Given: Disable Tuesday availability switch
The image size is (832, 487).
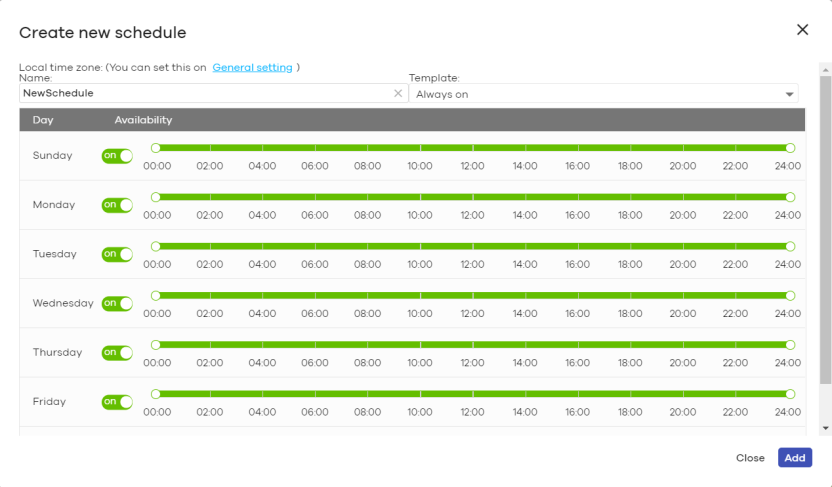Looking at the screenshot, I should pos(117,254).
